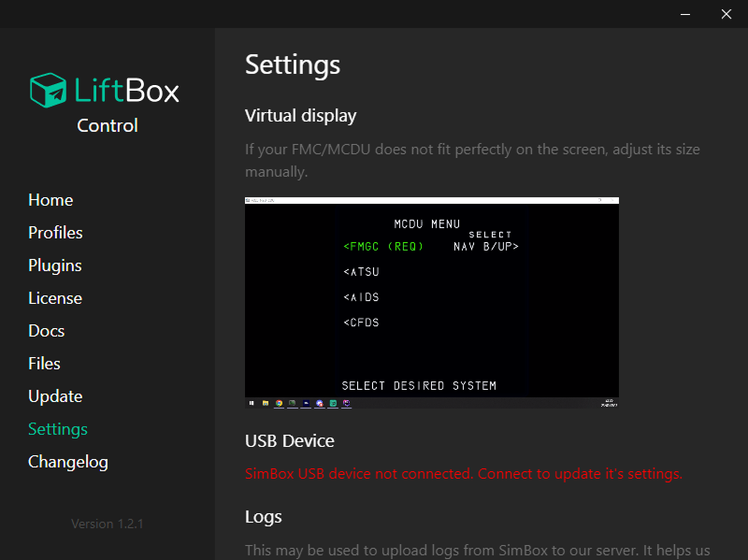Navigate to the Files page
The height and width of the screenshot is (560, 748).
(44, 364)
